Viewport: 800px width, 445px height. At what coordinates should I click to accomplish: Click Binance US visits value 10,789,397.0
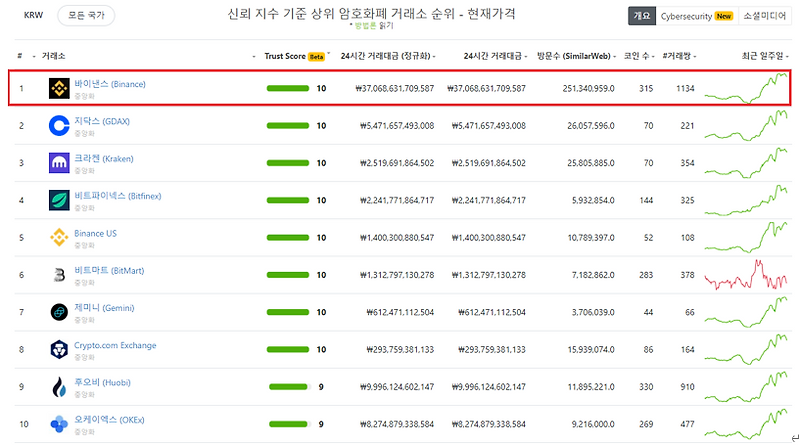(x=591, y=237)
